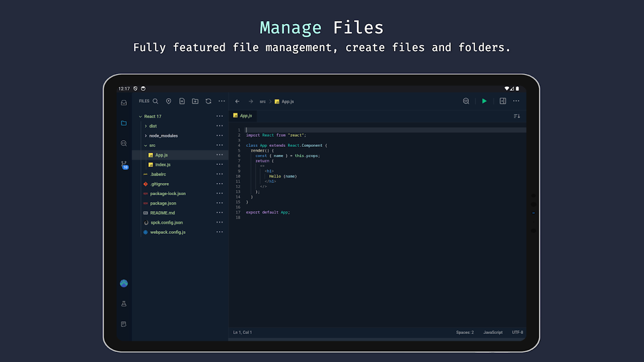Search files with the magnifier icon
The width and height of the screenshot is (644, 362).
click(155, 101)
